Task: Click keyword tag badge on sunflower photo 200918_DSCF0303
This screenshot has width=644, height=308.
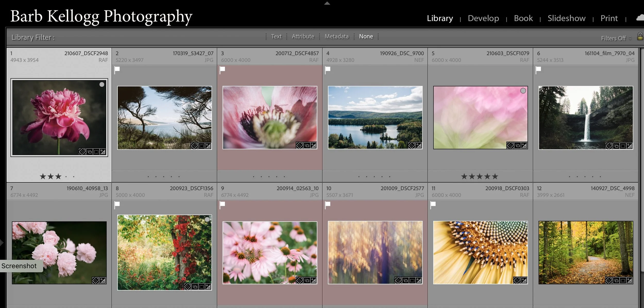Action: click(x=517, y=280)
